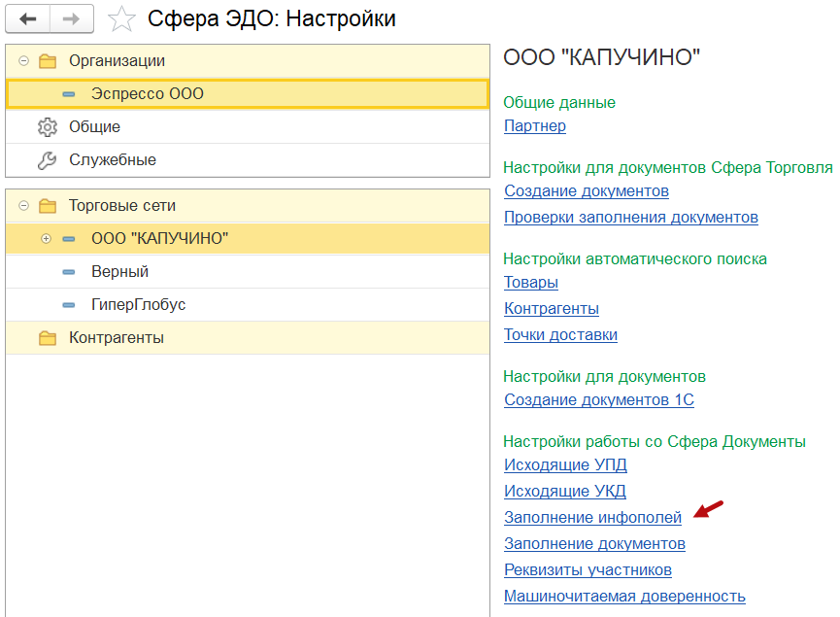Click Настройки автоматического поиска heading
This screenshot has height=617, width=840.
click(635, 258)
